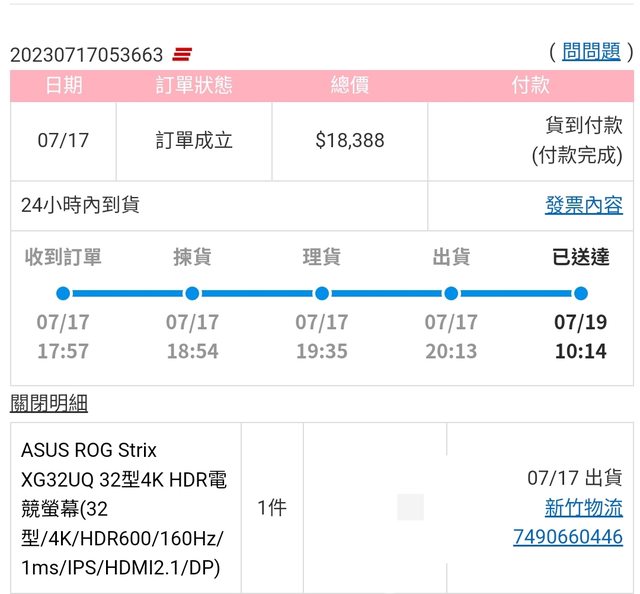Open the 問問題 link

pyautogui.click(x=591, y=52)
